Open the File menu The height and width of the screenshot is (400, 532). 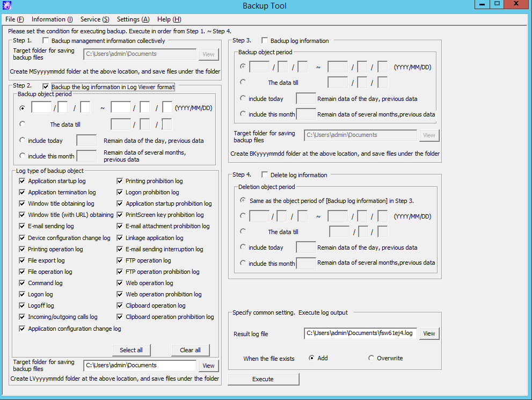pyautogui.click(x=14, y=19)
